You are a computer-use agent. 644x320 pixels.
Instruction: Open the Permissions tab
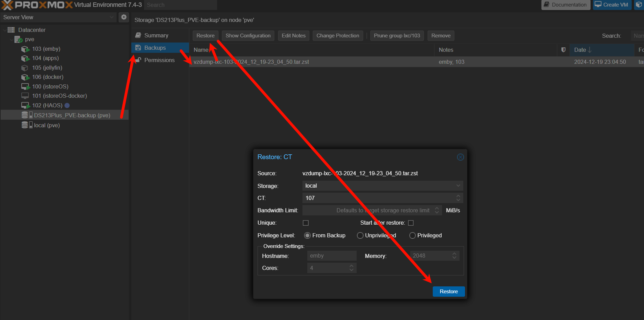[x=160, y=60]
